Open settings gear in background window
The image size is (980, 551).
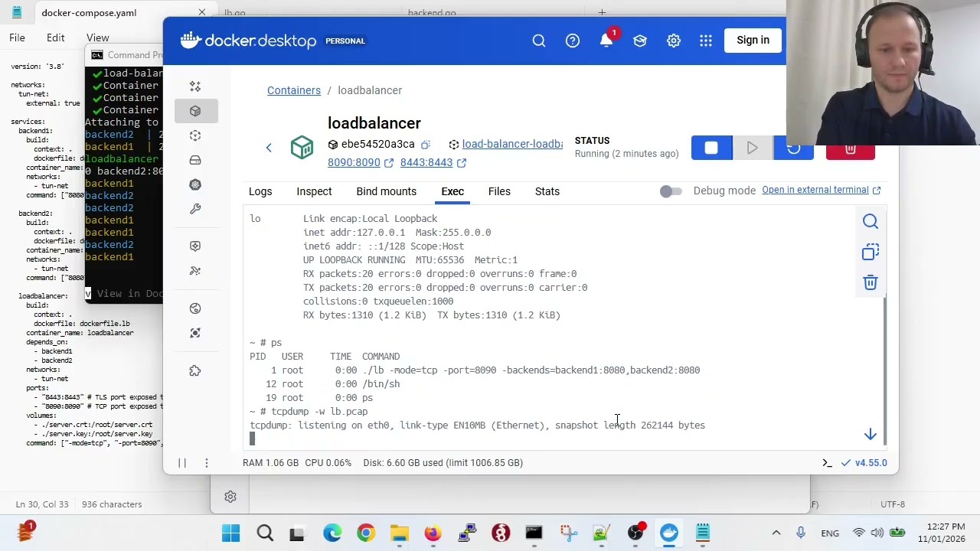[x=230, y=497]
